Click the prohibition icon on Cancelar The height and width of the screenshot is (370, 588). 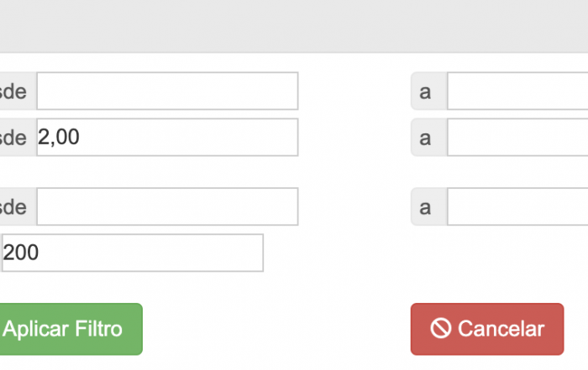(x=442, y=329)
